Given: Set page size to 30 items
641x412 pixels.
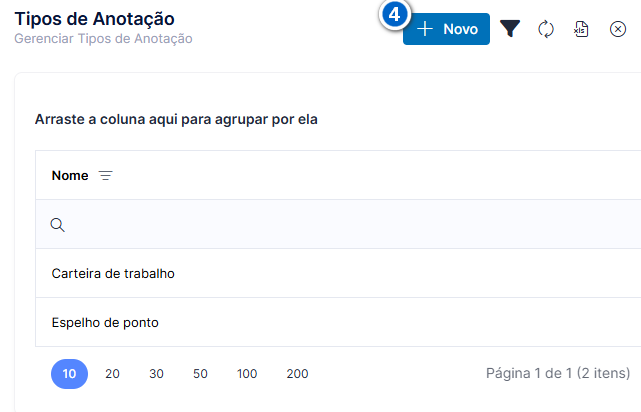Looking at the screenshot, I should click(156, 374).
